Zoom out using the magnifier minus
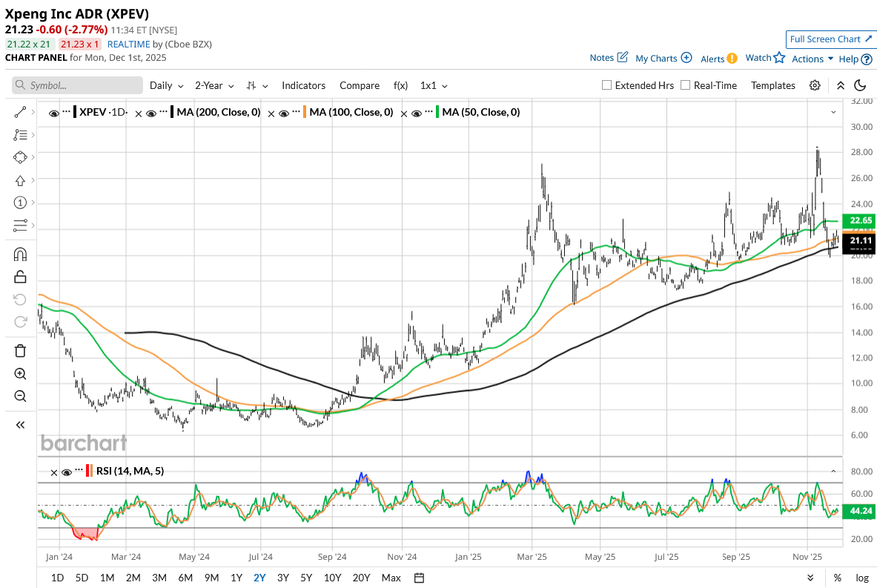This screenshot has height=588, width=877. pos(20,396)
